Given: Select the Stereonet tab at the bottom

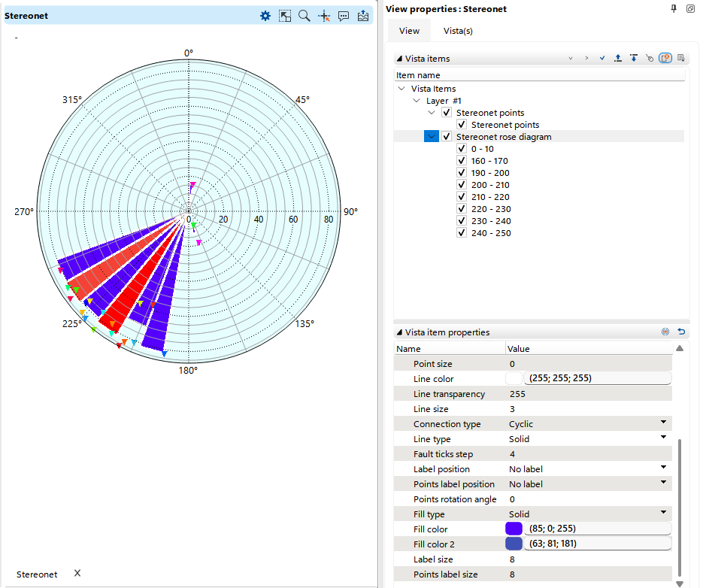Looking at the screenshot, I should (x=36, y=574).
